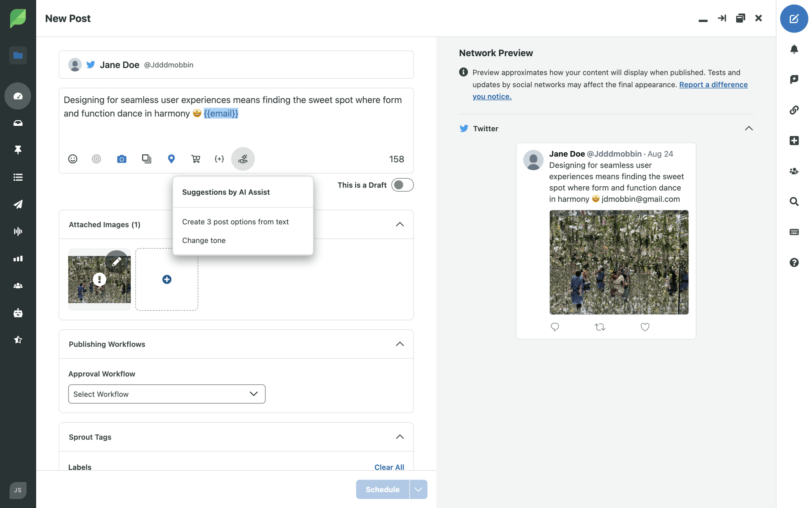Open the people group icon in left sidebar
This screenshot has width=812, height=508.
[x=18, y=286]
